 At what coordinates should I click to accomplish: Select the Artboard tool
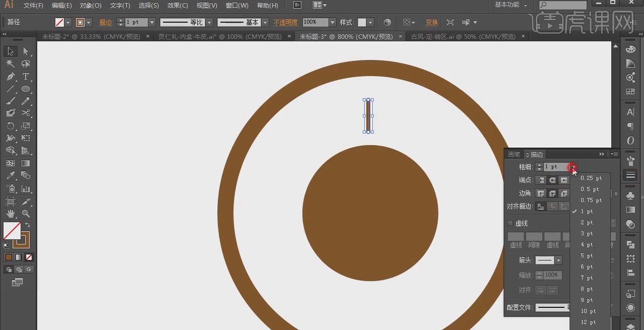tap(11, 201)
